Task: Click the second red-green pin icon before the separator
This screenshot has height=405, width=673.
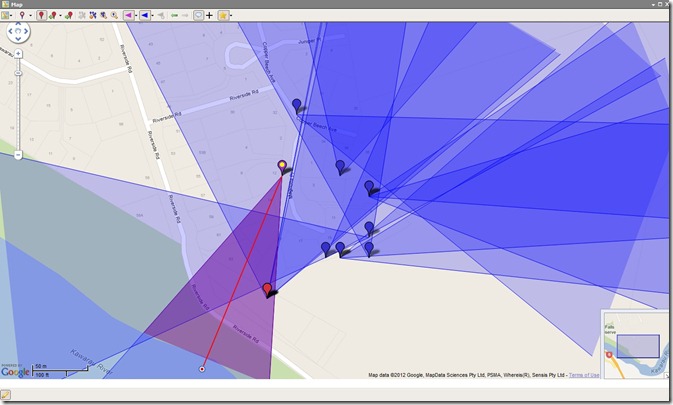Action: pyautogui.click(x=68, y=15)
